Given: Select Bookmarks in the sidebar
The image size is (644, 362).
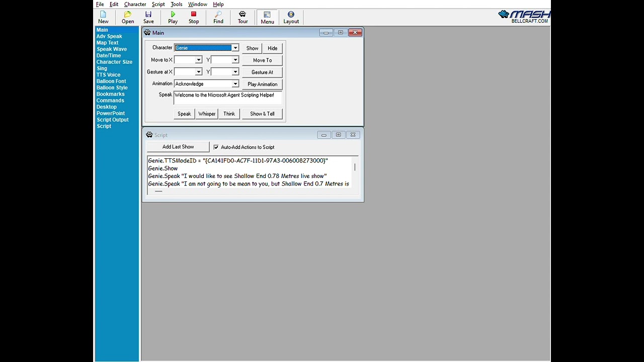Looking at the screenshot, I should tap(110, 94).
